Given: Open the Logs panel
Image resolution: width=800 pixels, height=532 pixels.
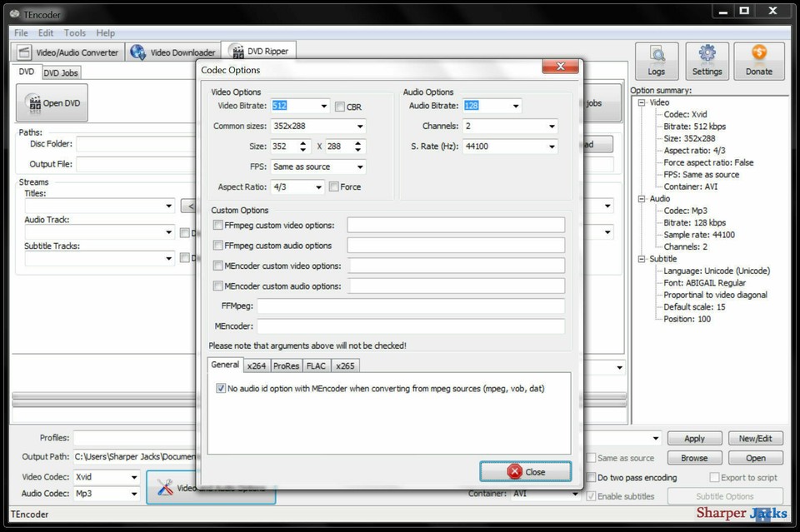Looking at the screenshot, I should point(657,60).
